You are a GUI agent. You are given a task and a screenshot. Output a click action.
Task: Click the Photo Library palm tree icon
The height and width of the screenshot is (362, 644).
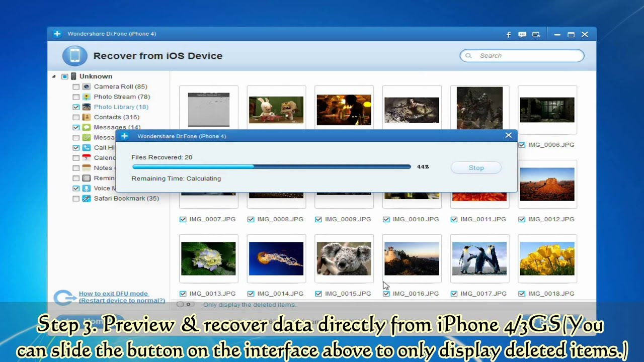pos(87,107)
